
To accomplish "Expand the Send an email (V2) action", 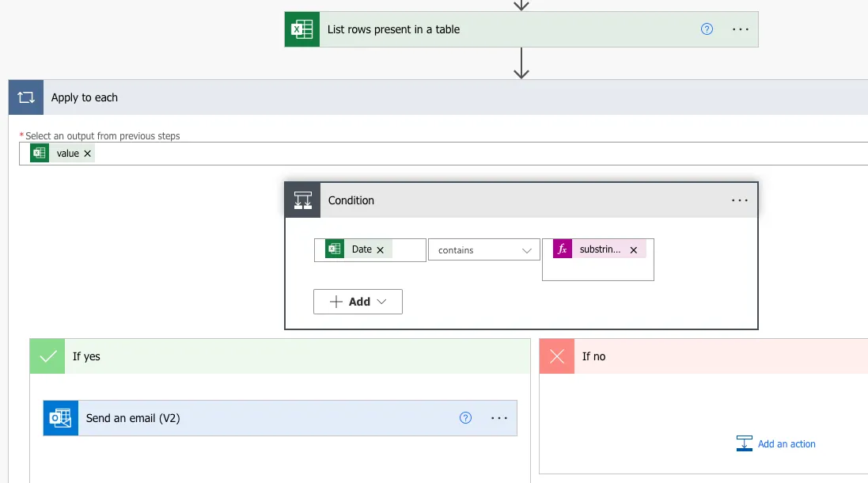I will (280, 418).
